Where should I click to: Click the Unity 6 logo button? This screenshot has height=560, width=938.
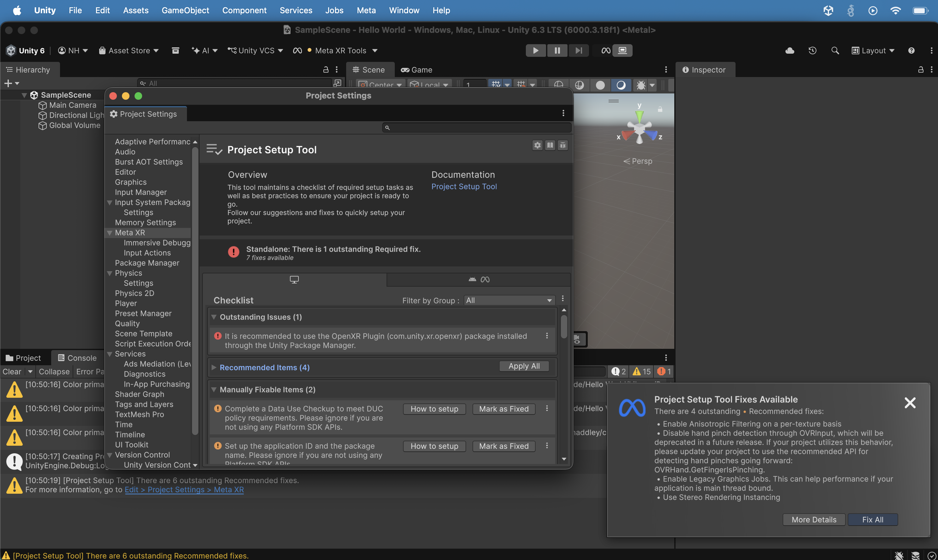click(x=25, y=51)
